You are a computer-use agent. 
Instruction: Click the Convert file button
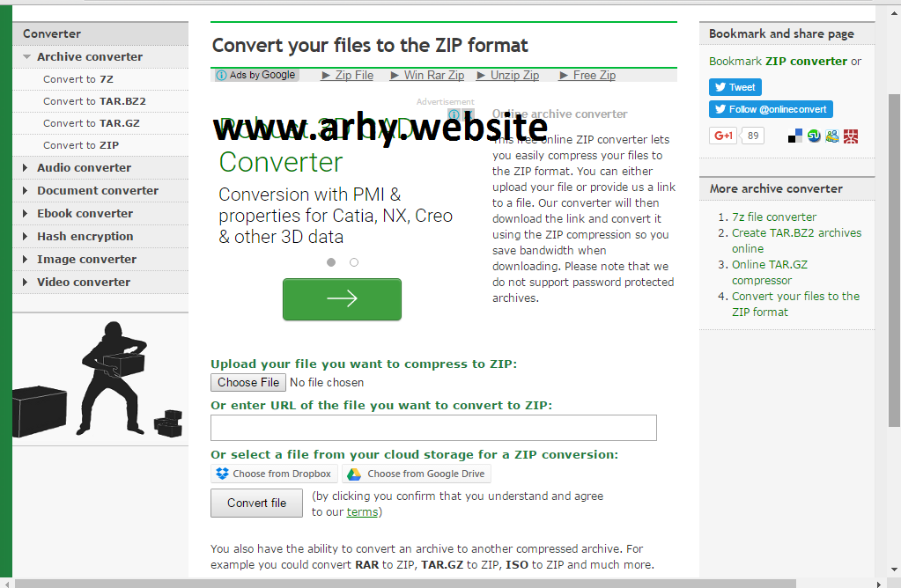(256, 503)
